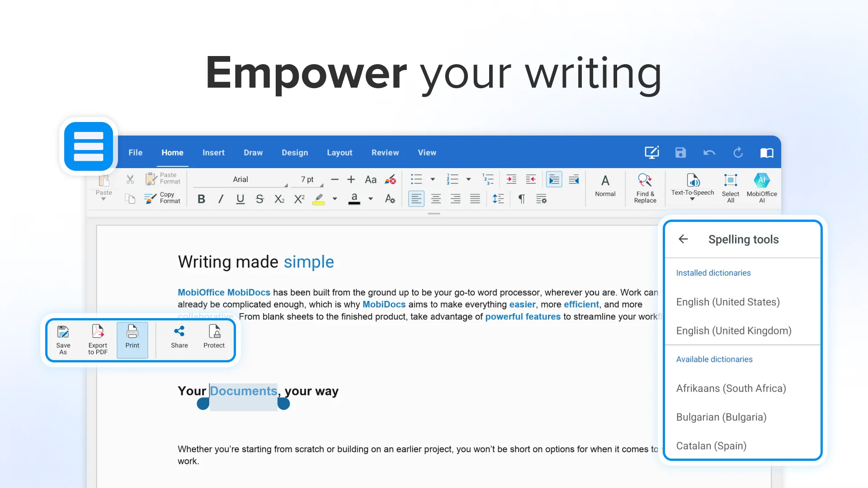Switch to the Insert tab
868x488 pixels.
click(213, 153)
